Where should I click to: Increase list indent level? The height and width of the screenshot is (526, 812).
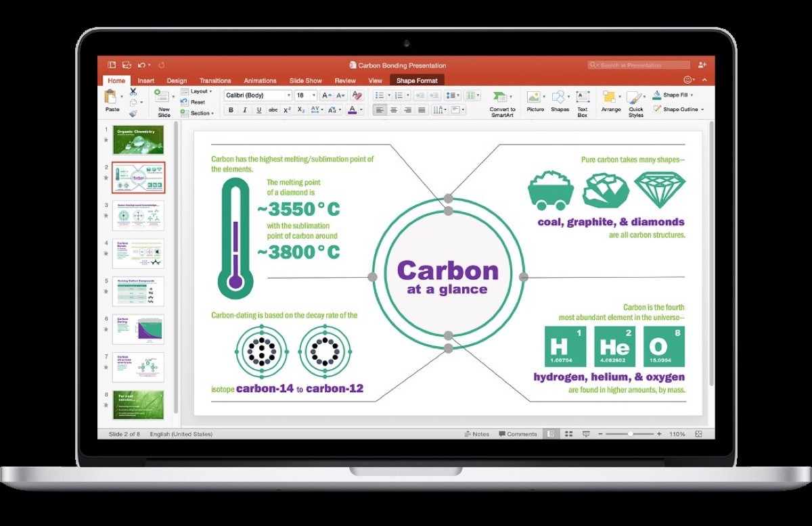pyautogui.click(x=434, y=95)
